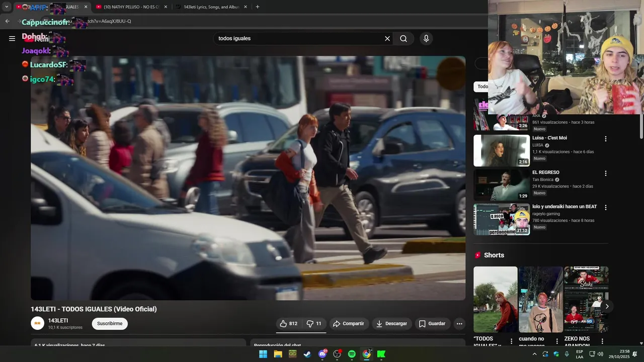Open the tray microphone indicator
This screenshot has height=362, width=644.
(x=567, y=354)
